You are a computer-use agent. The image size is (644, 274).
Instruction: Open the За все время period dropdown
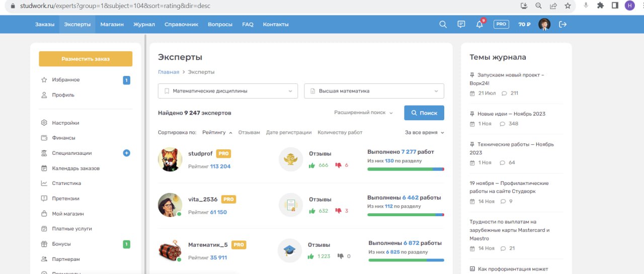[x=424, y=133]
